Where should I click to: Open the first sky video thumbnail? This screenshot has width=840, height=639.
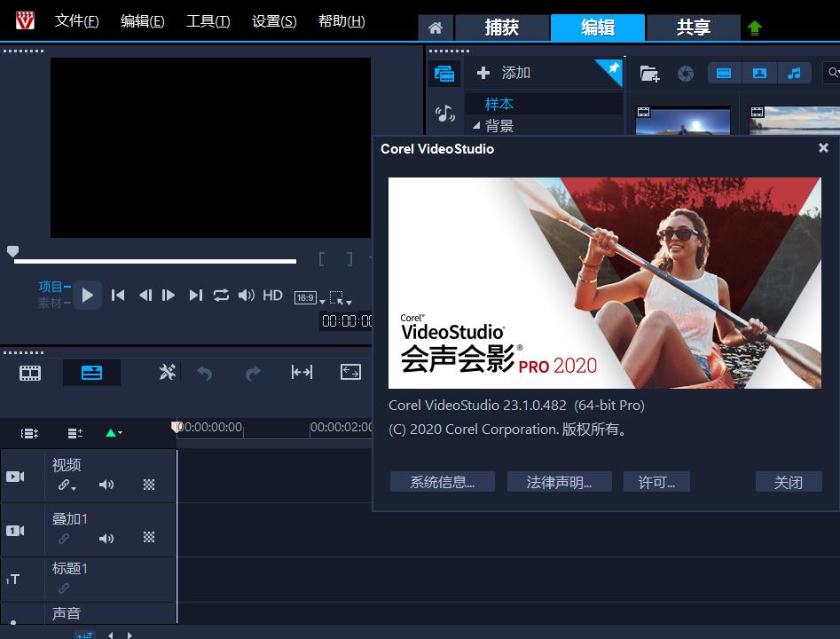pyautogui.click(x=683, y=121)
